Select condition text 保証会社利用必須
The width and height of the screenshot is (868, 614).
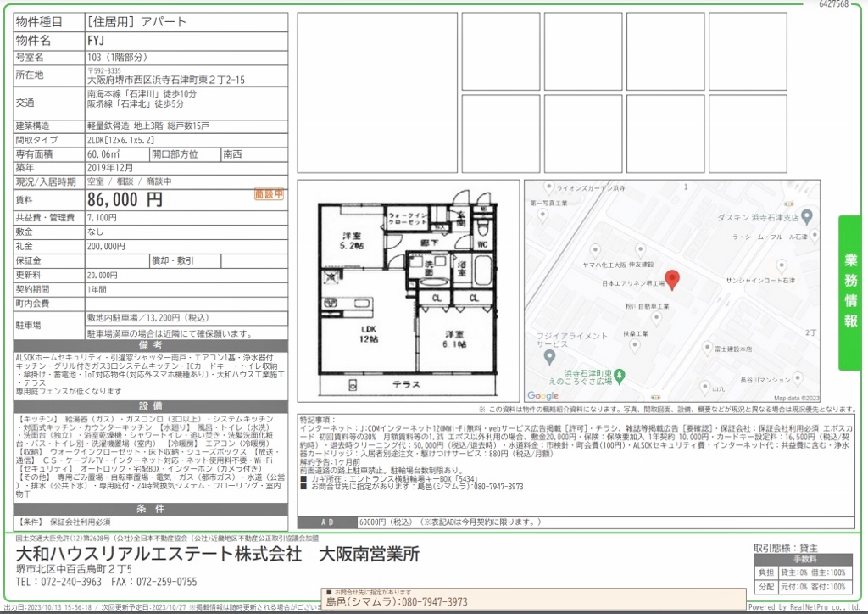coord(81,522)
